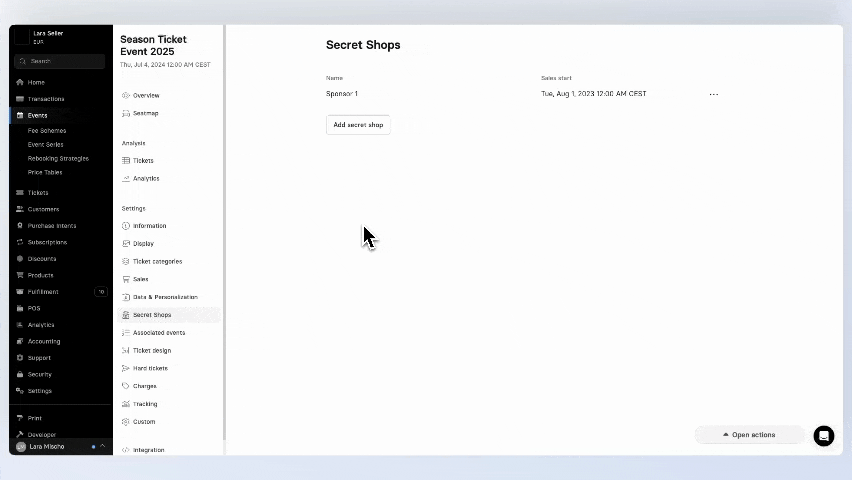
Task: Open the Home icon in sidebar
Action: click(20, 82)
